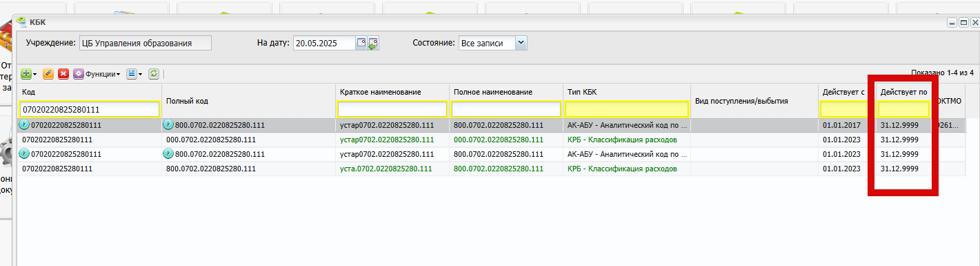Click the Полное наименование filter field
980x266 pixels.
[506, 109]
